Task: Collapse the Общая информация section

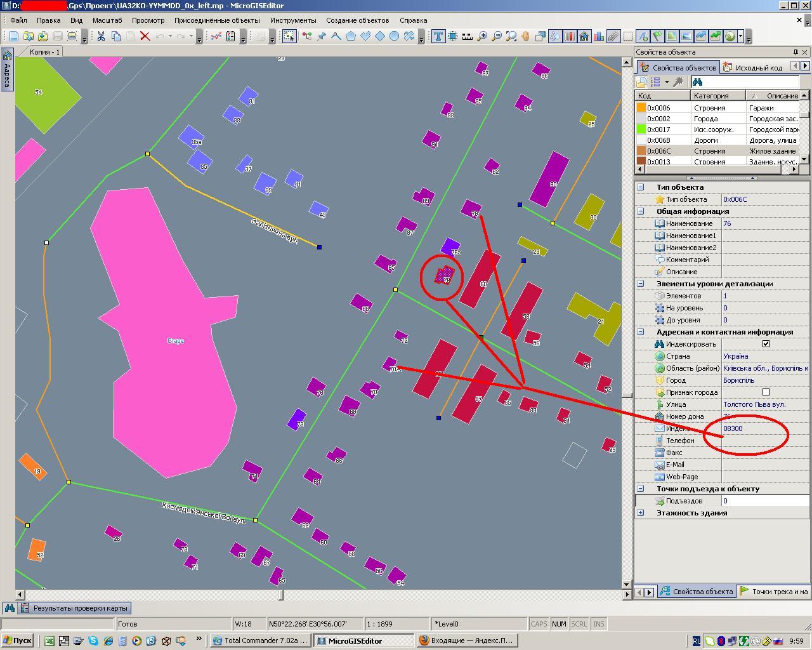Action: [x=640, y=211]
